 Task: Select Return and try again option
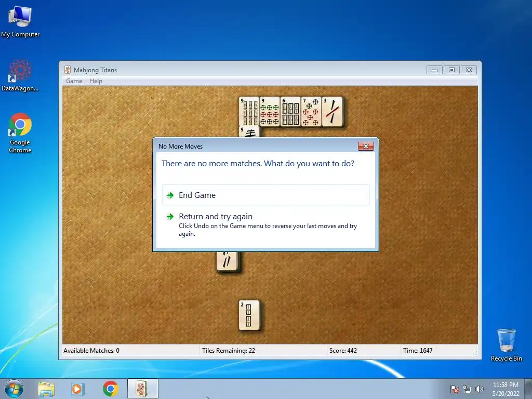tap(265, 224)
